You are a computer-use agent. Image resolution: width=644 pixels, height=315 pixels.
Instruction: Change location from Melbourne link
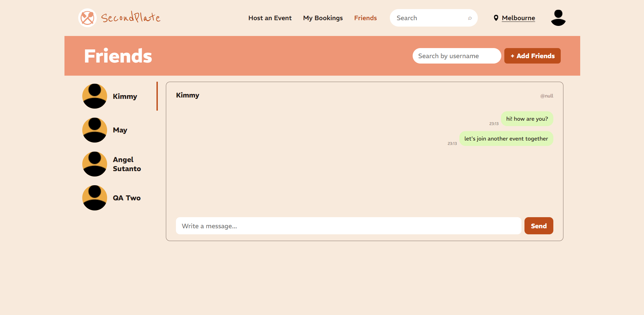[x=518, y=18]
